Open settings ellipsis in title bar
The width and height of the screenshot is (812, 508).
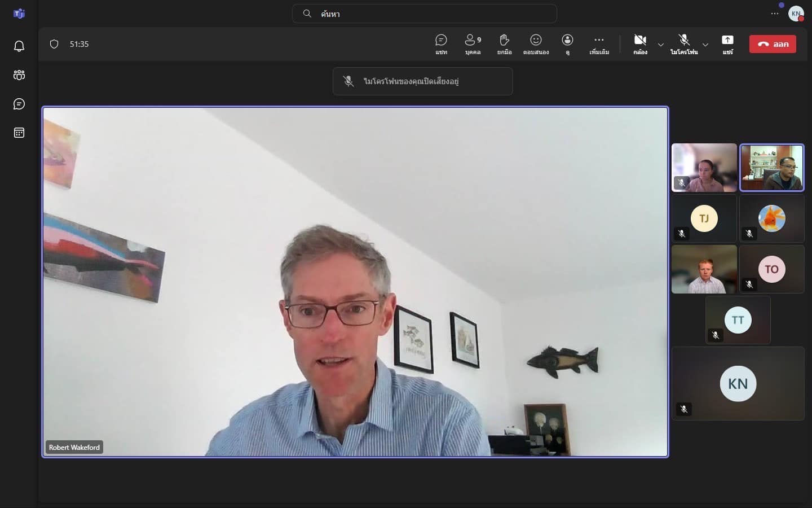[775, 14]
